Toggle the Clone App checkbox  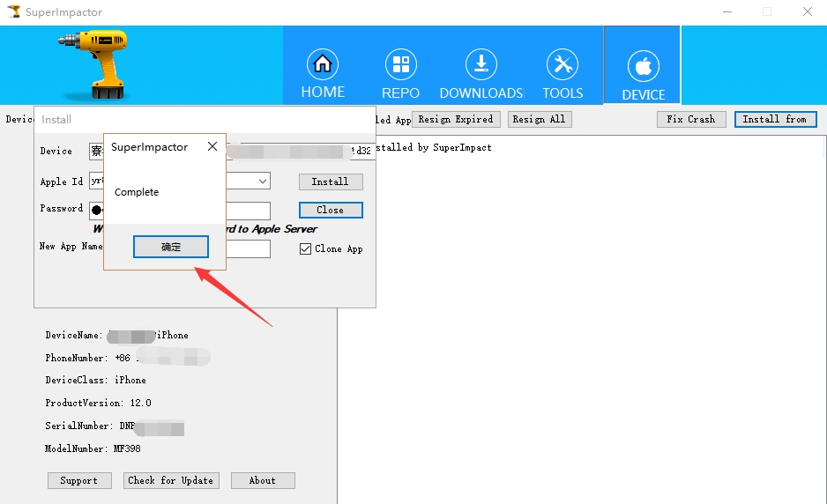point(305,248)
